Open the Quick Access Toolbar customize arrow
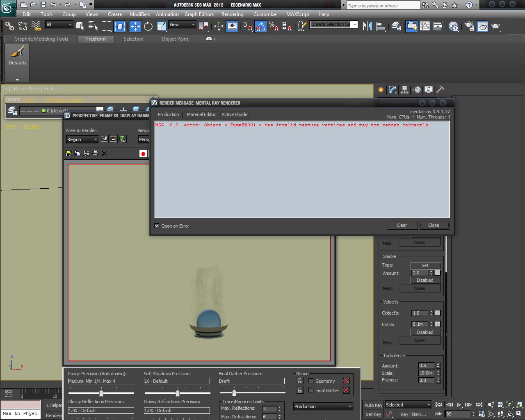This screenshot has width=525, height=420. 91,5
